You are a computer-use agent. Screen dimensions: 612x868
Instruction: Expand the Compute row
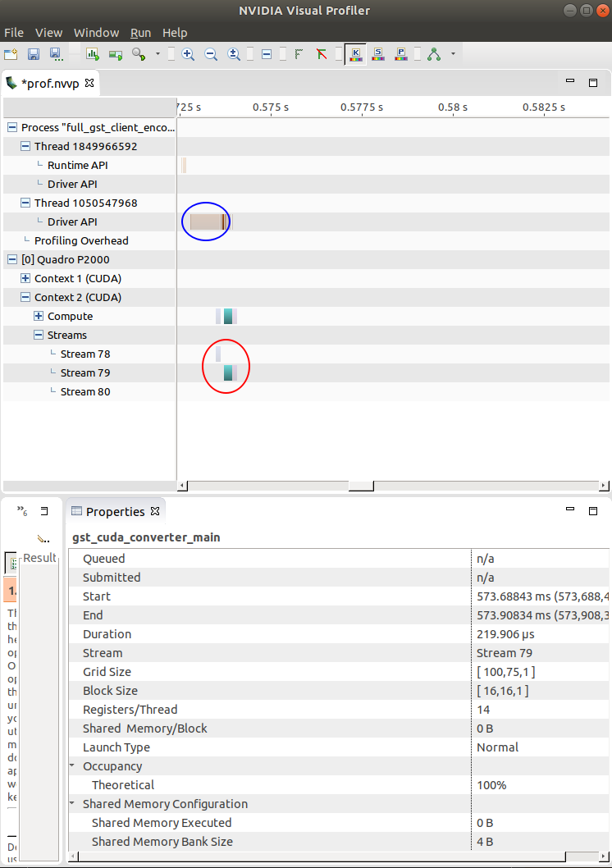pyautogui.click(x=39, y=316)
